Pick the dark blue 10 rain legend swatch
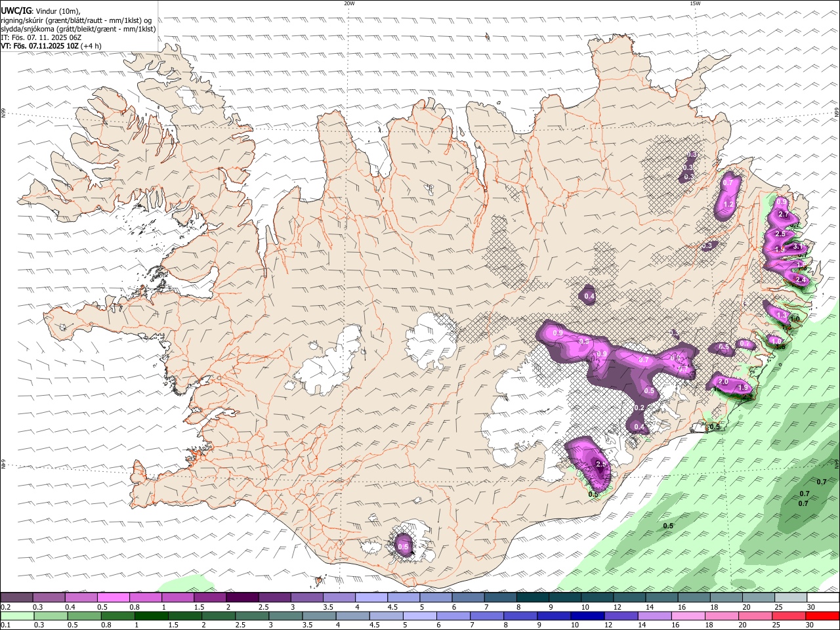The width and height of the screenshot is (840, 630). (586, 616)
